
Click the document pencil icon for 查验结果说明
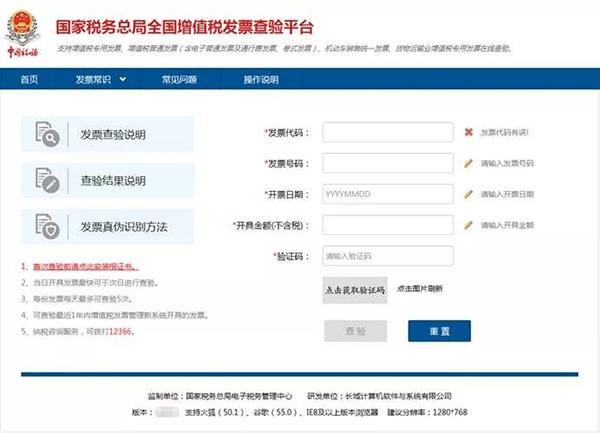click(x=47, y=180)
